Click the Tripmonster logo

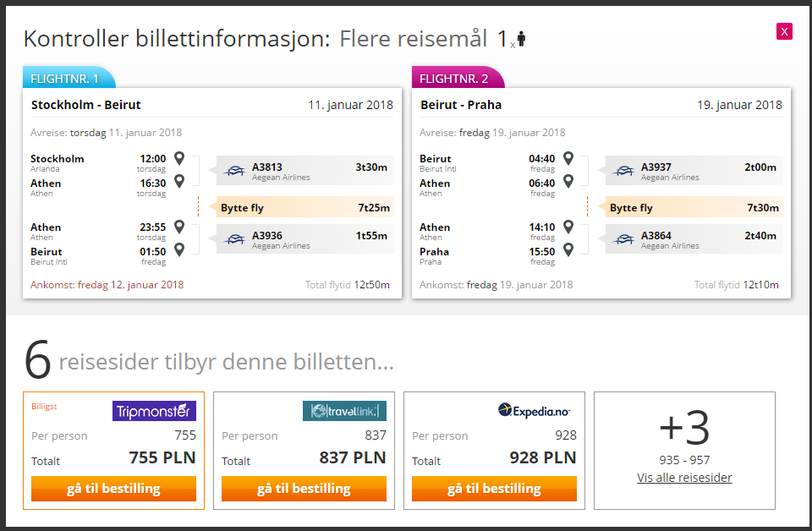click(154, 411)
